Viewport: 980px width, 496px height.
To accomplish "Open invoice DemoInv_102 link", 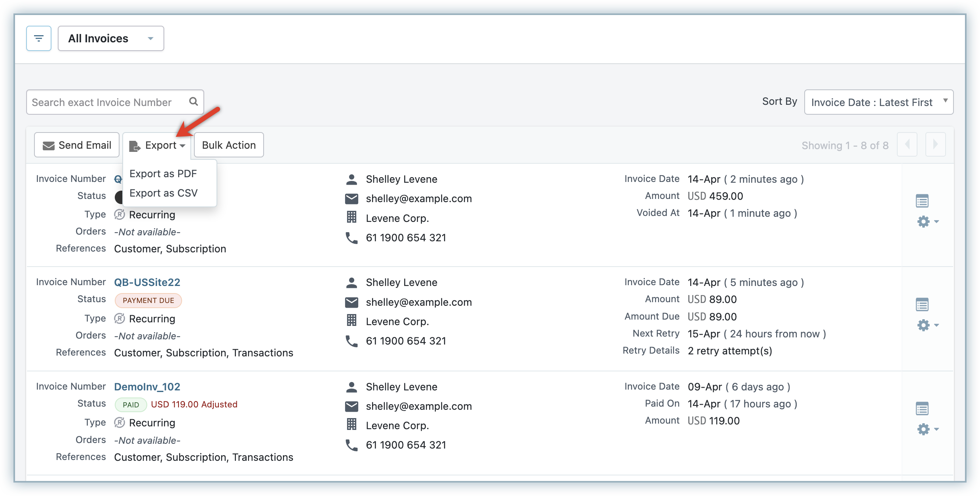I will [147, 387].
